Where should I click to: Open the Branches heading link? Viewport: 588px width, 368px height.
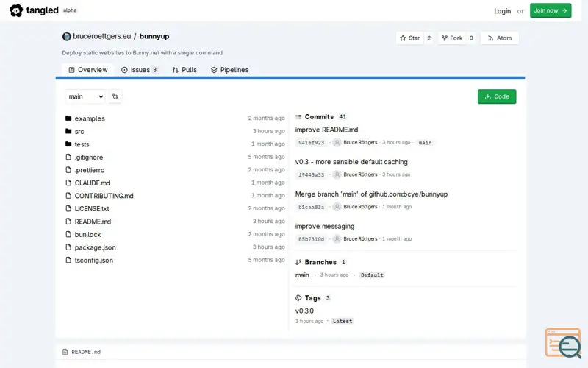coord(320,262)
